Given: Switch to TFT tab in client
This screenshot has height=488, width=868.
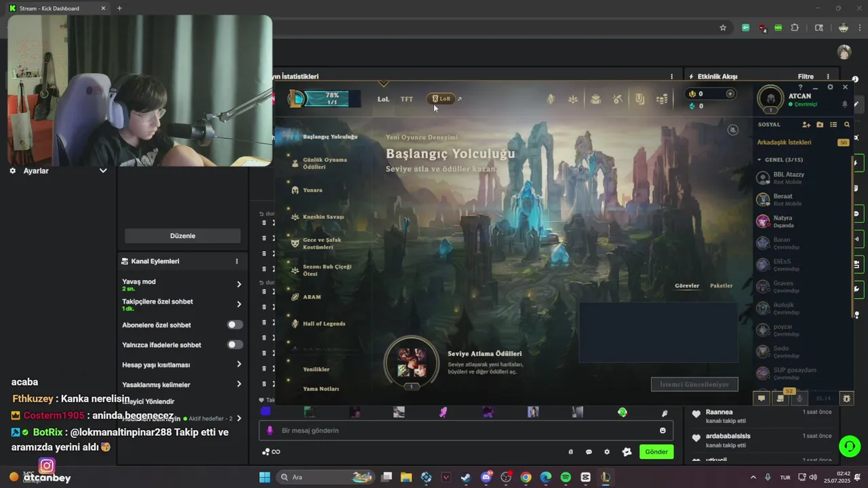Looking at the screenshot, I should (x=407, y=99).
